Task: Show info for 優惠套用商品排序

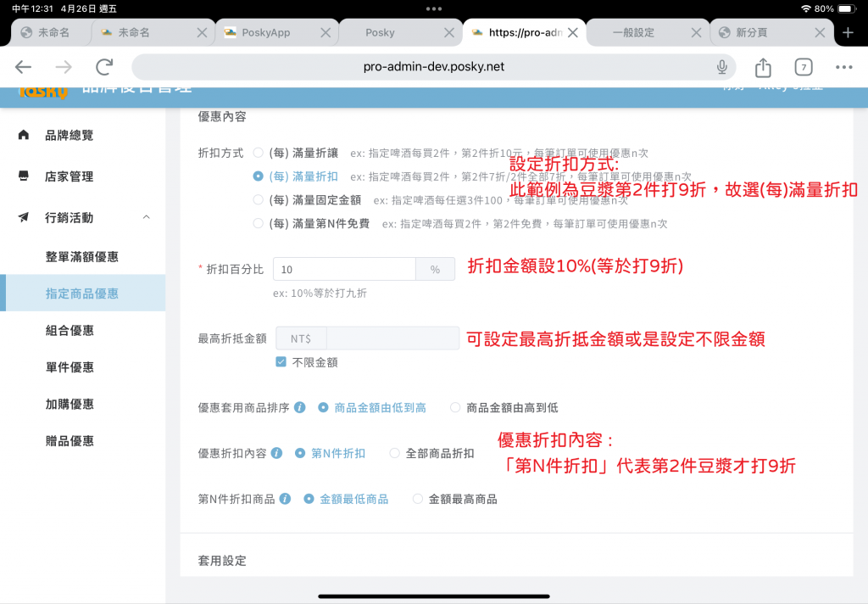Action: click(x=299, y=407)
